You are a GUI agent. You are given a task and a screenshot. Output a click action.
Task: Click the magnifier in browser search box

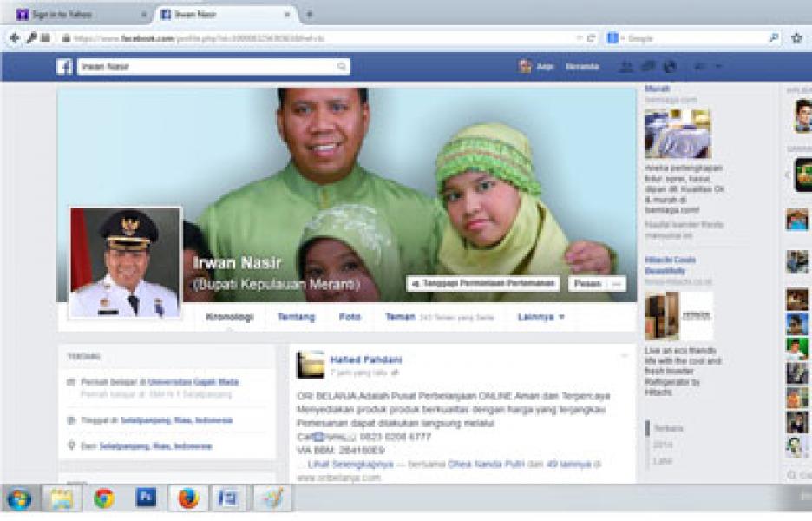(x=774, y=38)
